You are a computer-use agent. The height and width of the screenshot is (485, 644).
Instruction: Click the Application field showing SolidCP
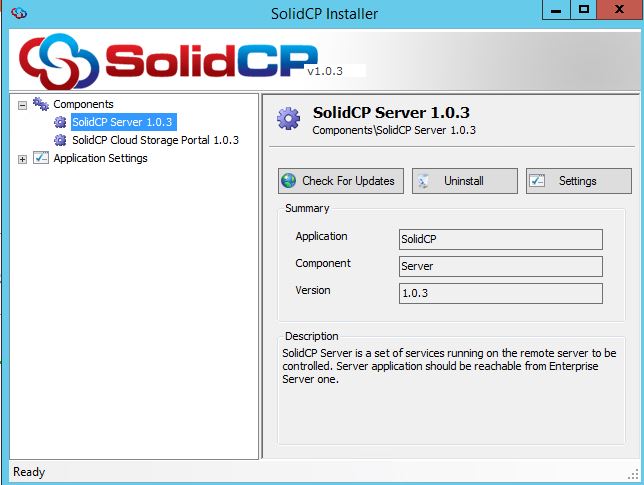pyautogui.click(x=501, y=239)
